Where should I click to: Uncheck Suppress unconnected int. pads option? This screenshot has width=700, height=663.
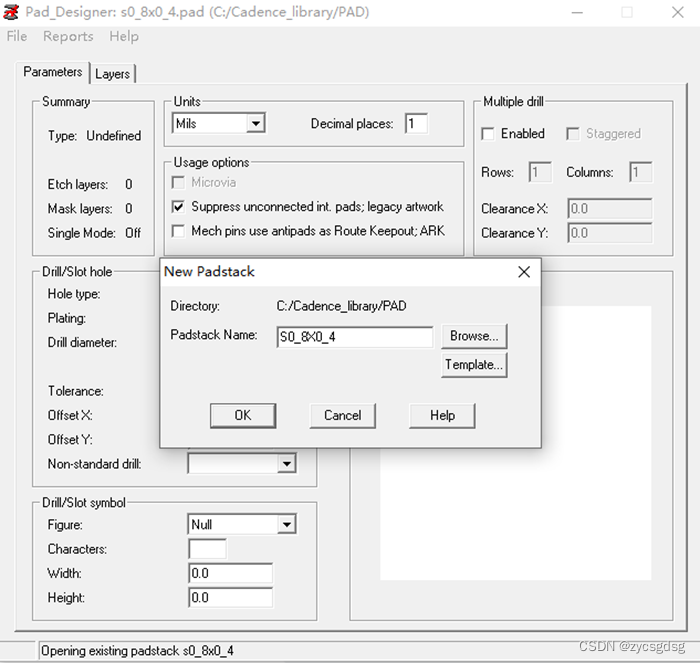click(x=178, y=207)
